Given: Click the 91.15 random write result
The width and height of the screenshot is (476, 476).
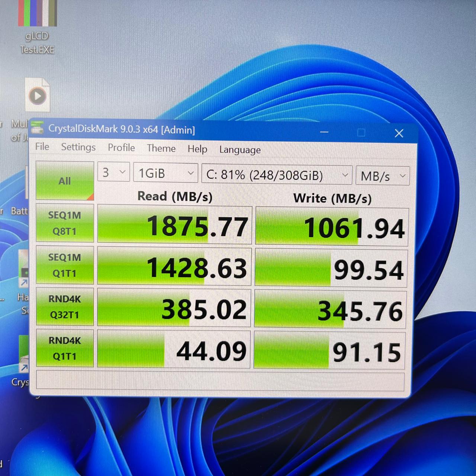Looking at the screenshot, I should pos(329,351).
